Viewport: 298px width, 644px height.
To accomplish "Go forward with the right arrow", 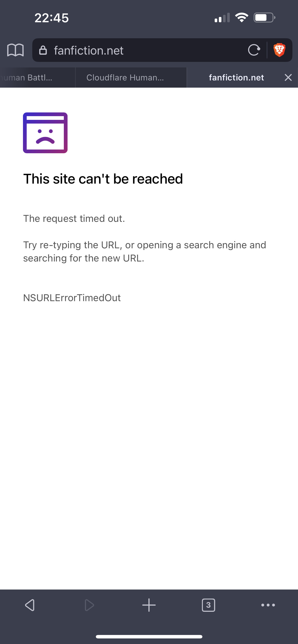I will coord(89,605).
